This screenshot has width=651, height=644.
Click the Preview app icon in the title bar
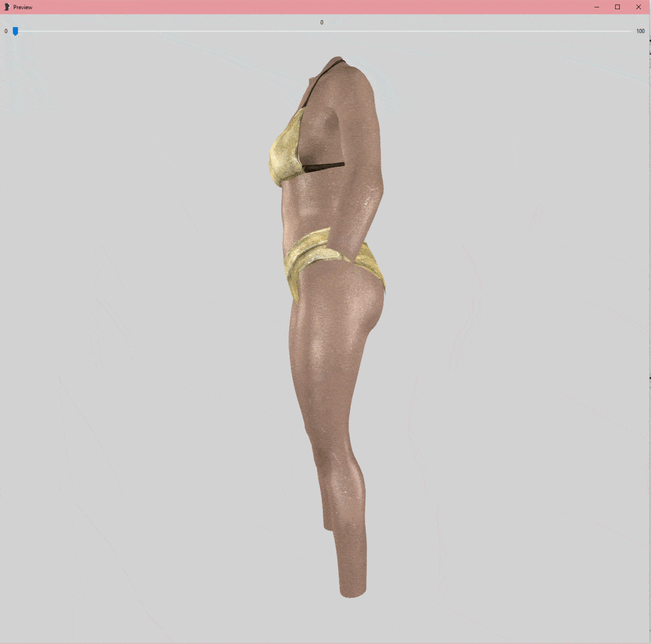click(7, 7)
